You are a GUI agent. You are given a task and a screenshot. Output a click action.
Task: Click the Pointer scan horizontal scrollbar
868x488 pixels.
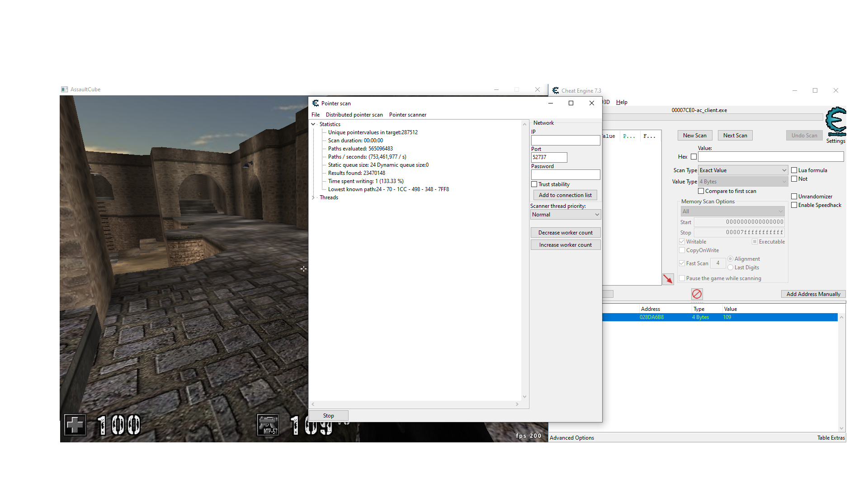(415, 404)
